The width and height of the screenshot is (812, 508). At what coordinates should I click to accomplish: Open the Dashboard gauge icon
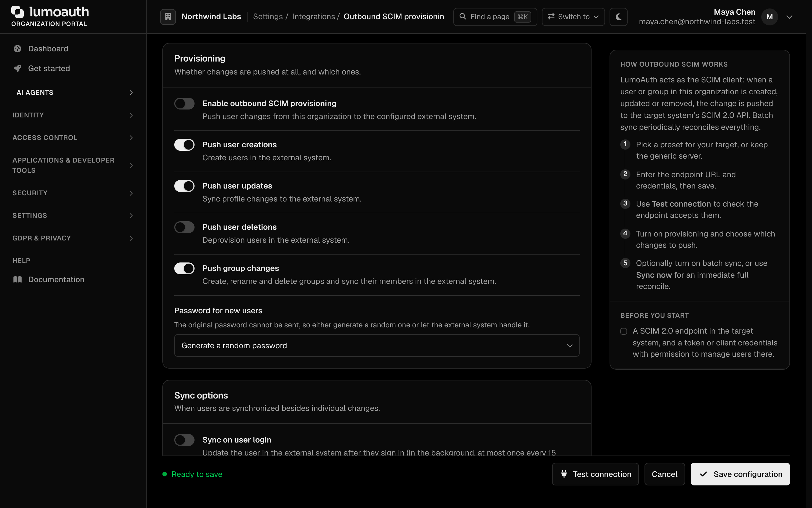[x=17, y=49]
